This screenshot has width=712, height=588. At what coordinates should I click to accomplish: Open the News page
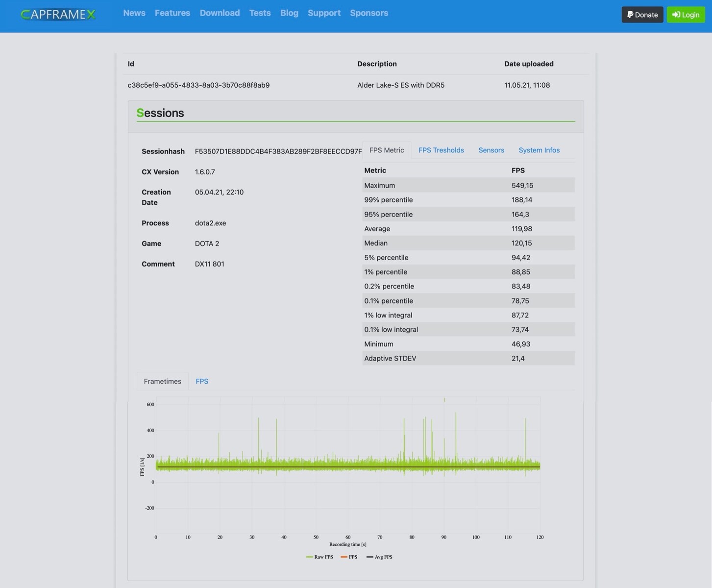tap(134, 13)
